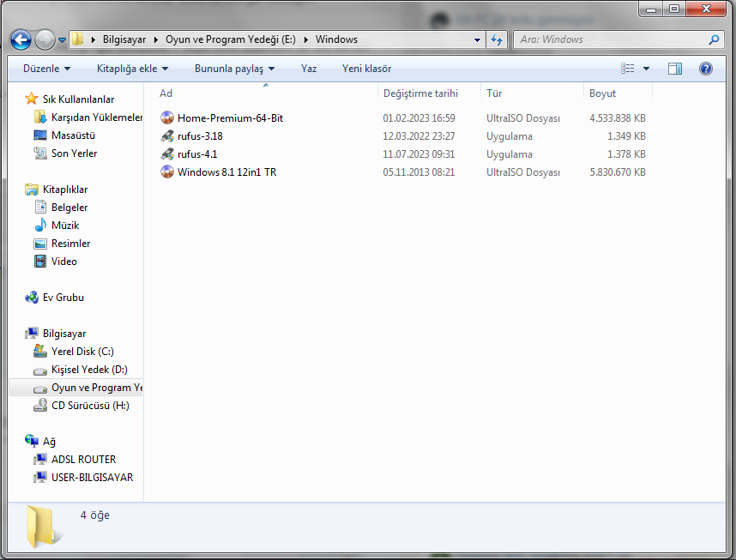Click the search magnifier icon
Viewport: 736px width, 560px height.
(x=714, y=39)
